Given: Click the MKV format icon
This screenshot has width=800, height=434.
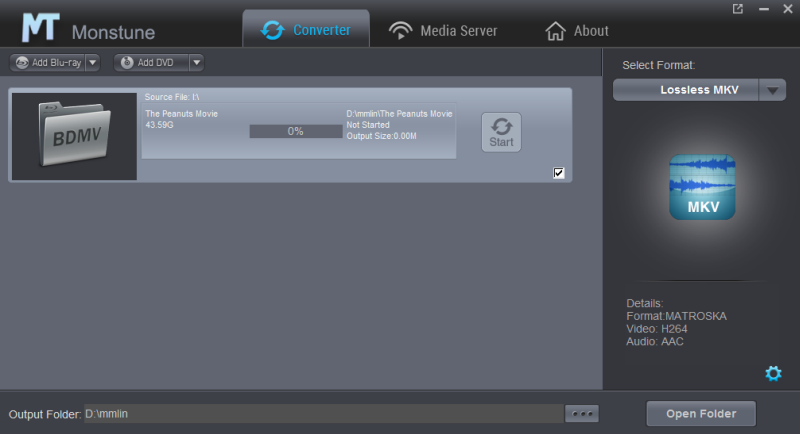Looking at the screenshot, I should (x=701, y=187).
